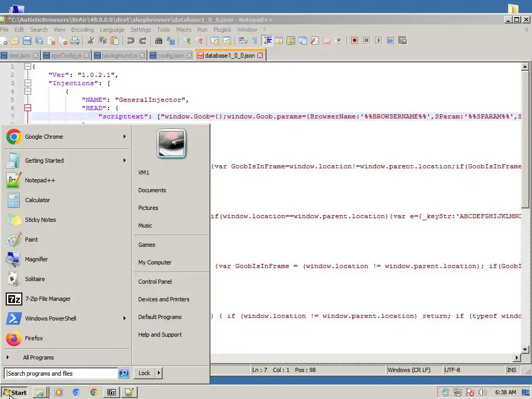The width and height of the screenshot is (532, 399).
Task: Open the Search menu
Action: [x=38, y=30]
